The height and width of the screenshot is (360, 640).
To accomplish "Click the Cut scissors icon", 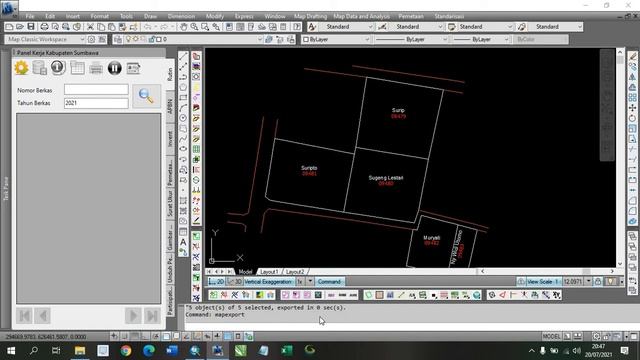I will [90, 27].
